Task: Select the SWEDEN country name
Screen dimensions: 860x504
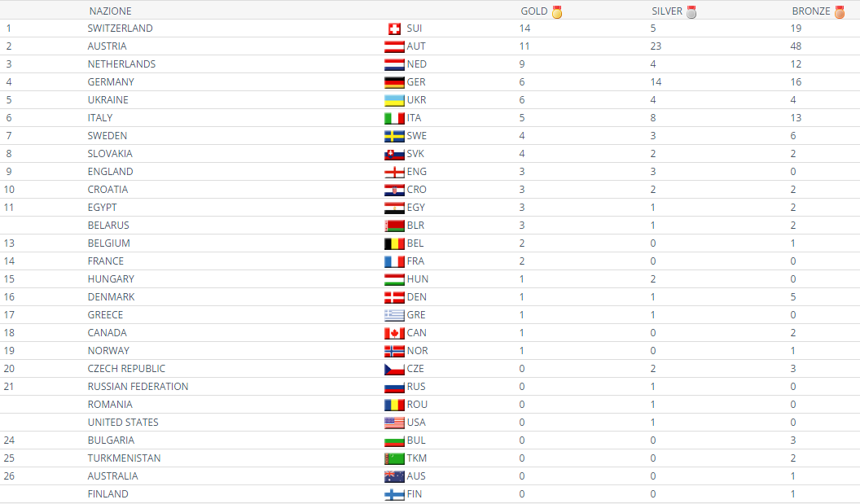Action: point(107,136)
